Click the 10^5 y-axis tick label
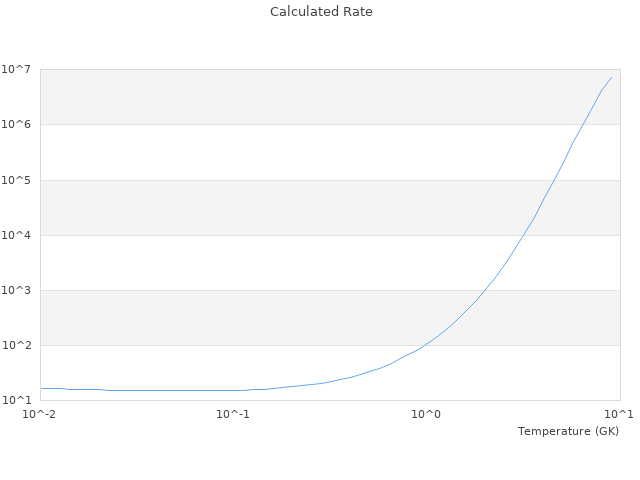 coord(17,180)
